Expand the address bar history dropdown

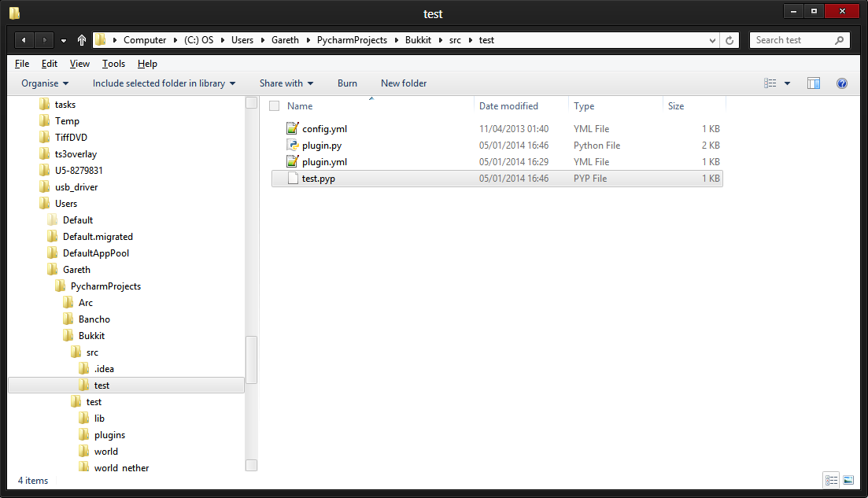[712, 40]
